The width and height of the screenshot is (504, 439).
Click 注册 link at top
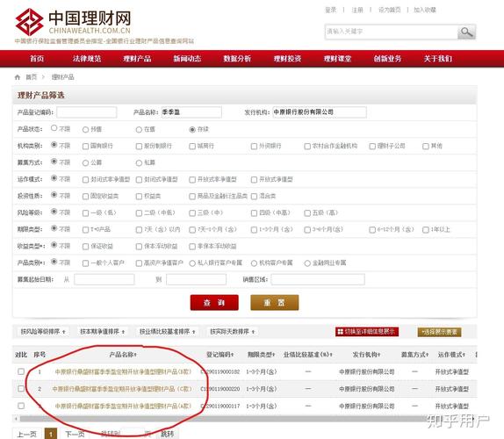tap(357, 10)
